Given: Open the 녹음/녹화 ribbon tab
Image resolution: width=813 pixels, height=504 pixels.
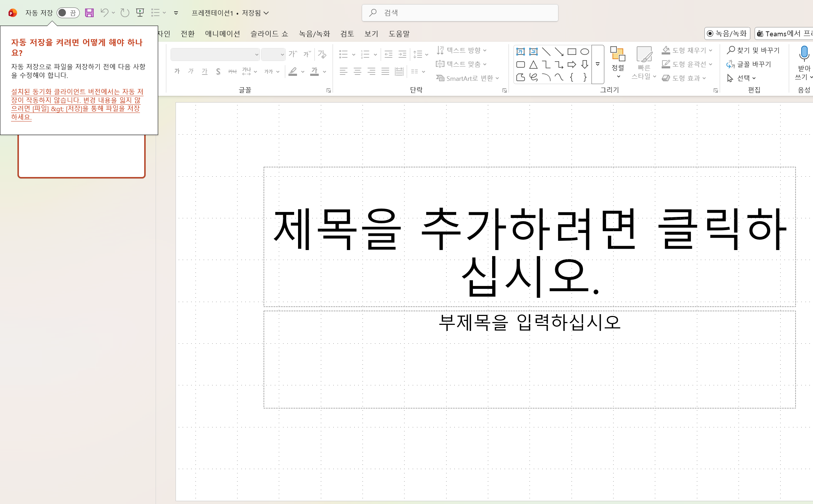Looking at the screenshot, I should 314,33.
